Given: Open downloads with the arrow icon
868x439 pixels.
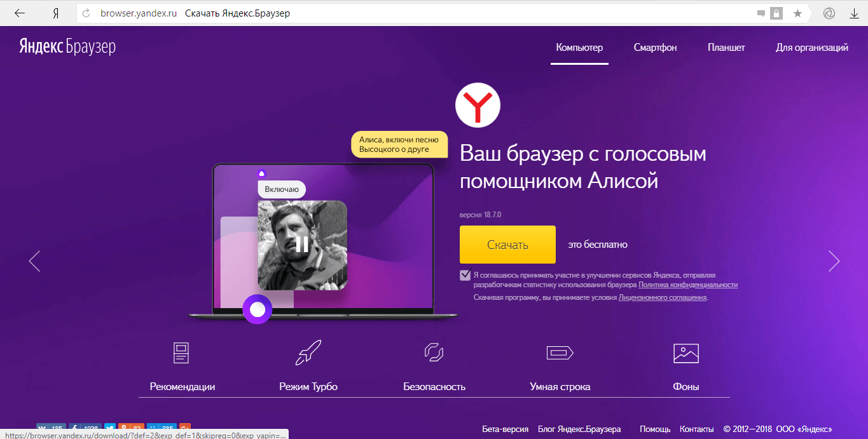Looking at the screenshot, I should (x=854, y=13).
